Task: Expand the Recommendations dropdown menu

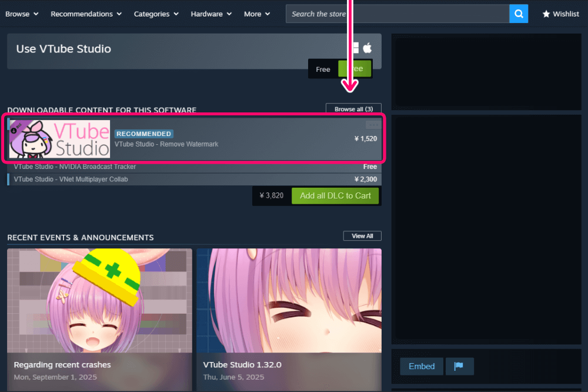Action: [86, 14]
